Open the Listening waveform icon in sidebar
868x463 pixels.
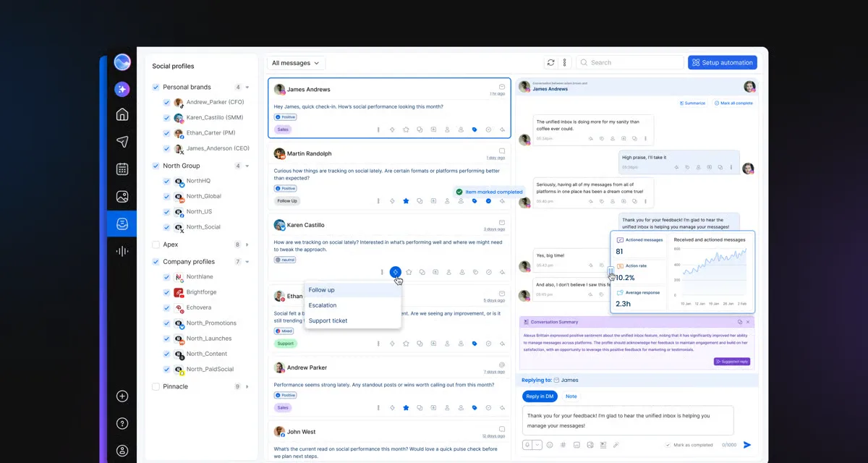click(x=122, y=251)
